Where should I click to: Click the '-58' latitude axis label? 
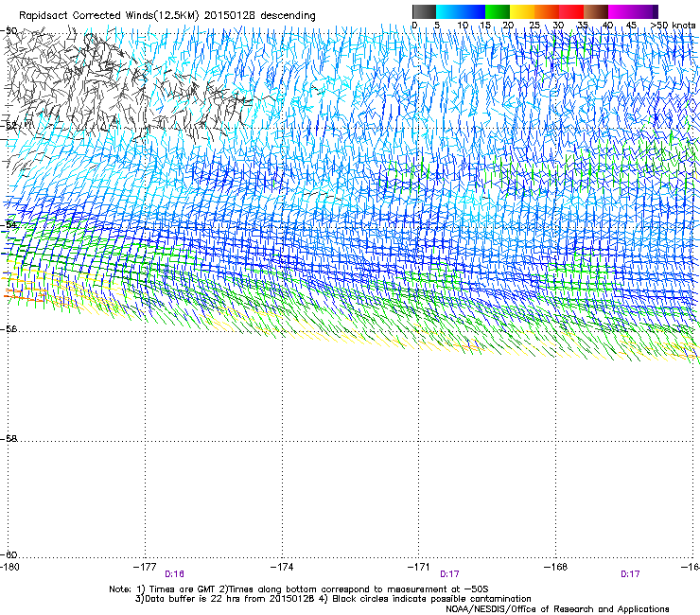point(9,439)
